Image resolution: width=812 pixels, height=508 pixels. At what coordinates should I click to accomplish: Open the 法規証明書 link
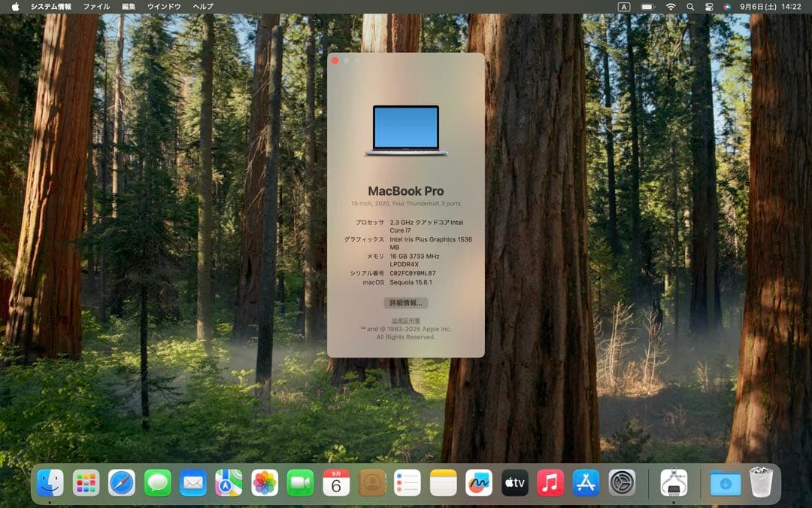coord(406,319)
